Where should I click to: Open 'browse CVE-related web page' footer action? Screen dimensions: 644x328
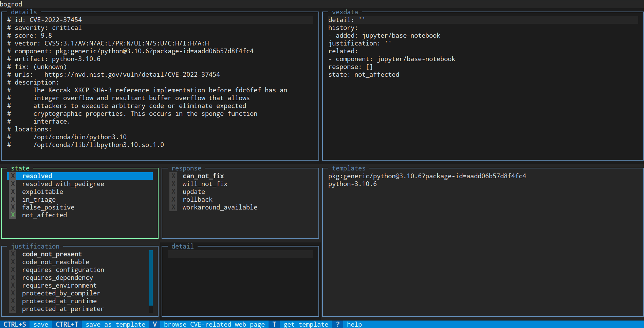pyautogui.click(x=214, y=324)
